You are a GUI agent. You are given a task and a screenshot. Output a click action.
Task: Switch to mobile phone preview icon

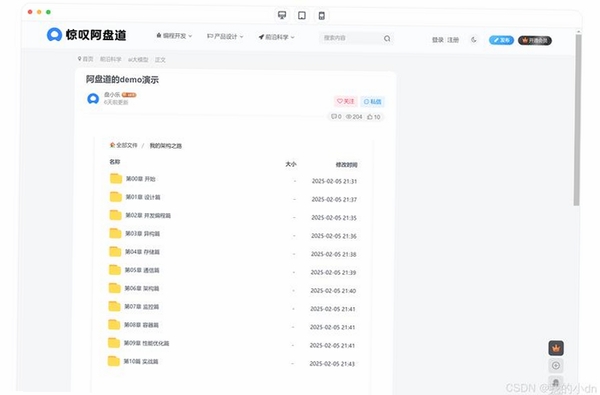pyautogui.click(x=322, y=16)
